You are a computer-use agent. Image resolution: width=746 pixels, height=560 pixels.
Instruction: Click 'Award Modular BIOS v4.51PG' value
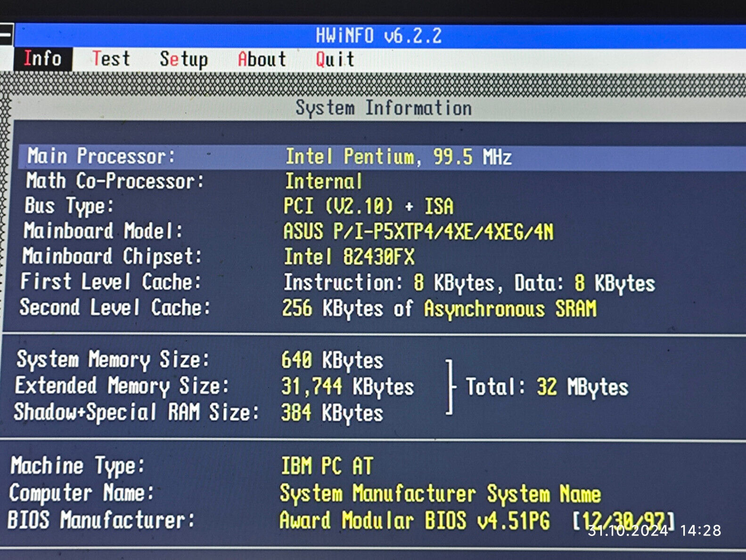415,521
